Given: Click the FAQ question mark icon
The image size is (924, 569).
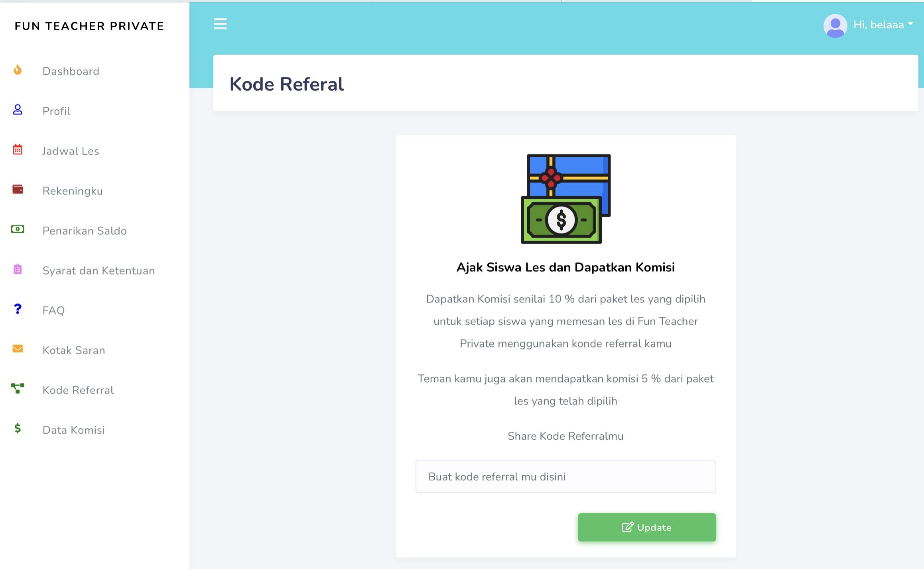Looking at the screenshot, I should [x=18, y=309].
